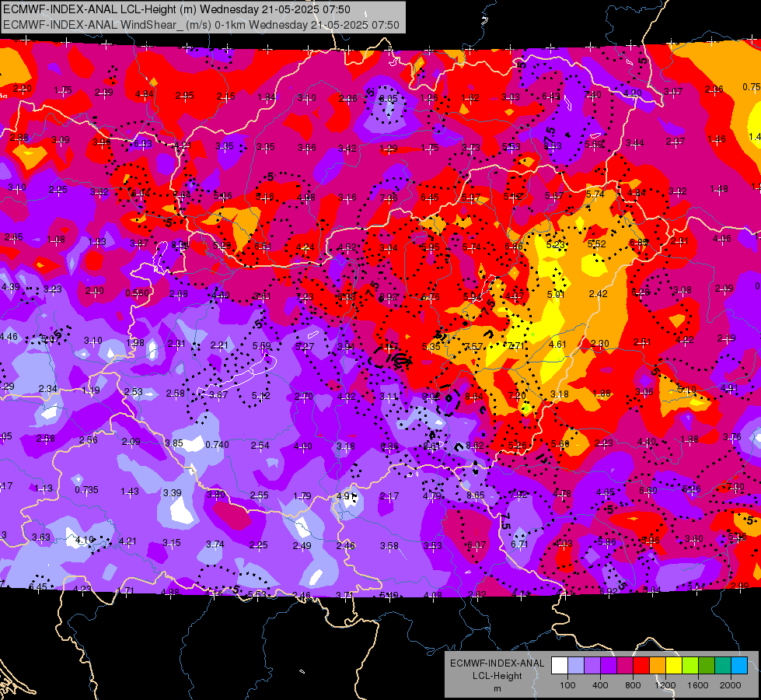
Task: Click the wind shear value 5.23
Action: tap(556, 244)
